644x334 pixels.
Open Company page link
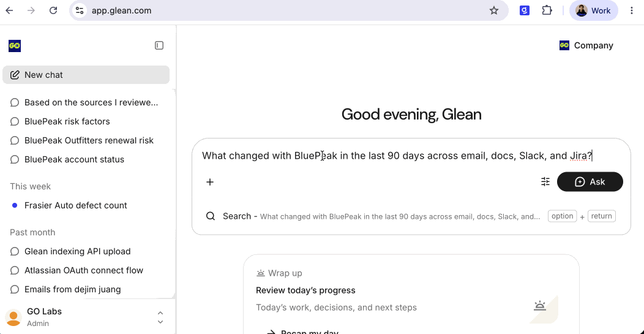pyautogui.click(x=586, y=46)
